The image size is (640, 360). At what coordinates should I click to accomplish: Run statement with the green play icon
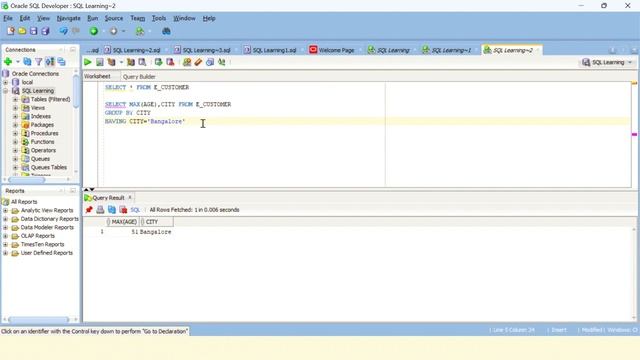point(88,62)
